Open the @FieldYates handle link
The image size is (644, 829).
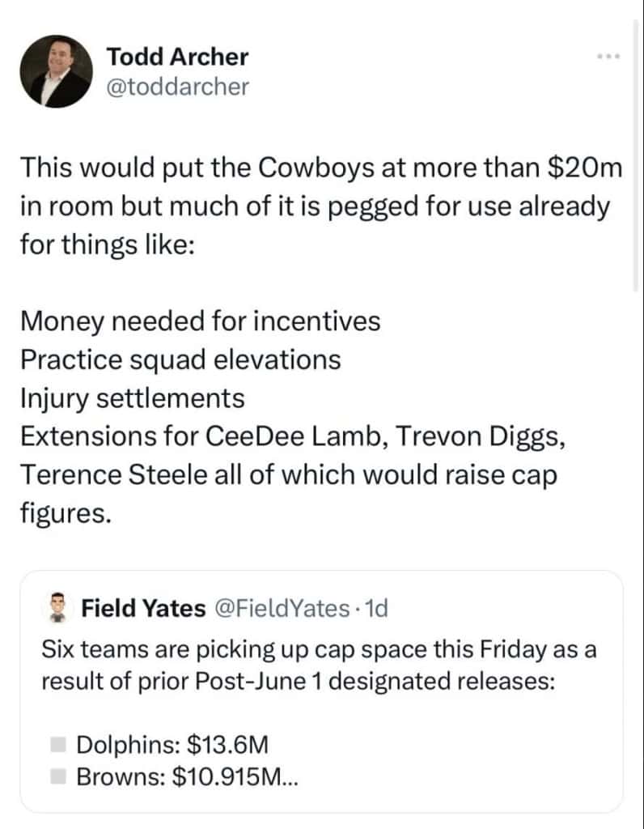pos(282,608)
